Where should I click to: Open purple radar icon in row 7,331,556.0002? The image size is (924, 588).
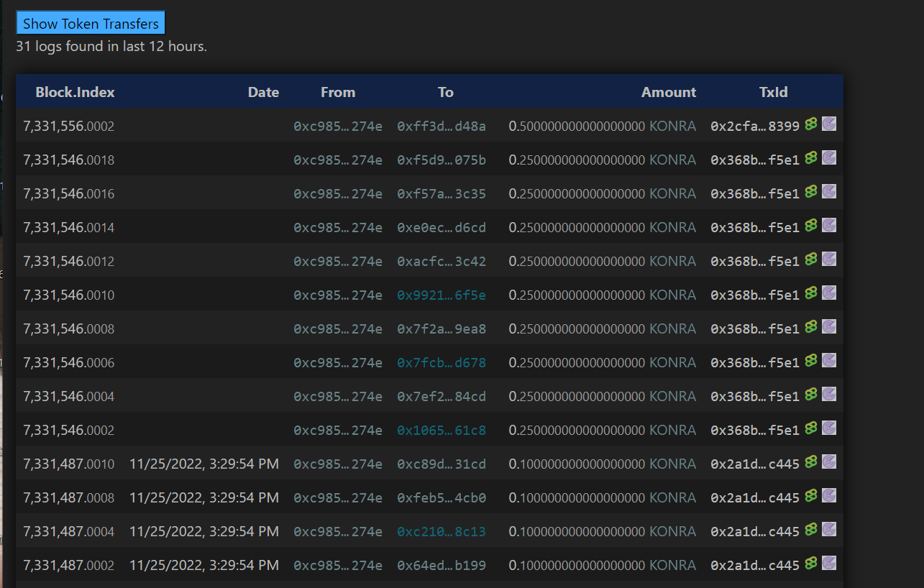(x=829, y=124)
